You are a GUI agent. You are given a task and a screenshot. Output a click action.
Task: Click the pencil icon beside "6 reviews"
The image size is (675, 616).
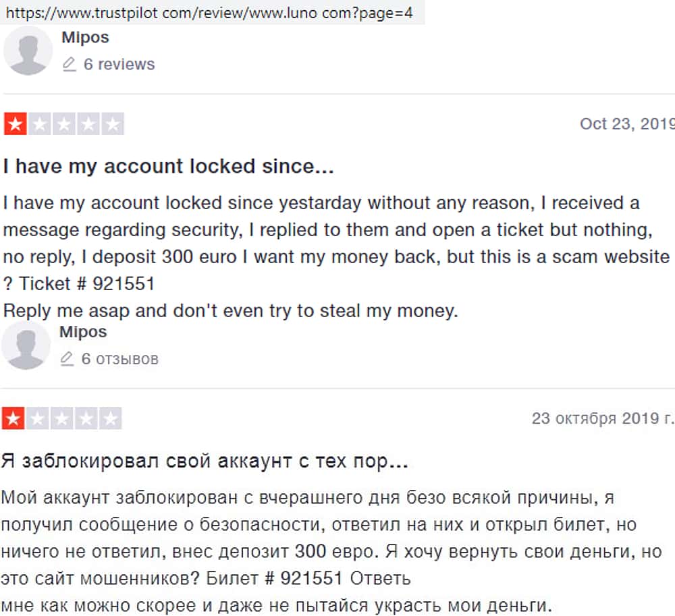[69, 65]
